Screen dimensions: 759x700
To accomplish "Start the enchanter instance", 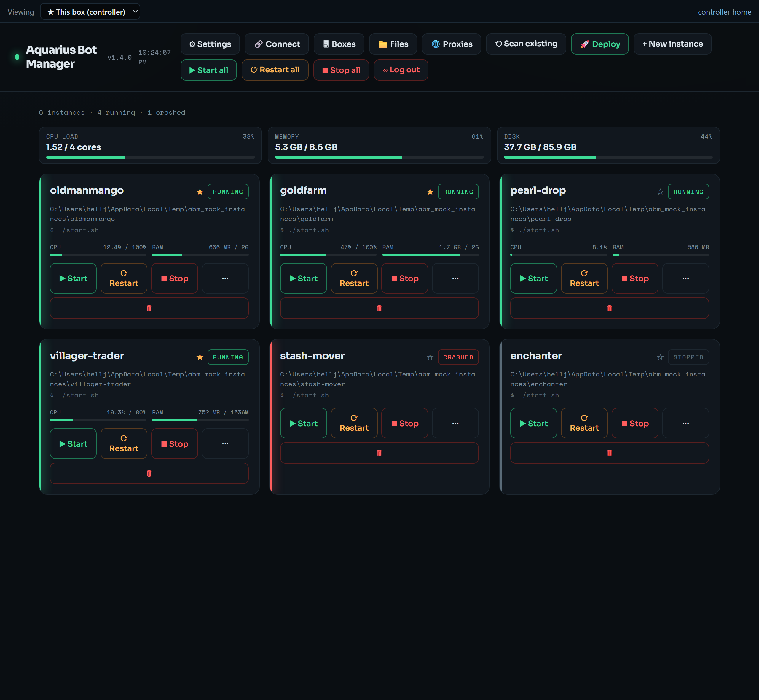I will (533, 423).
